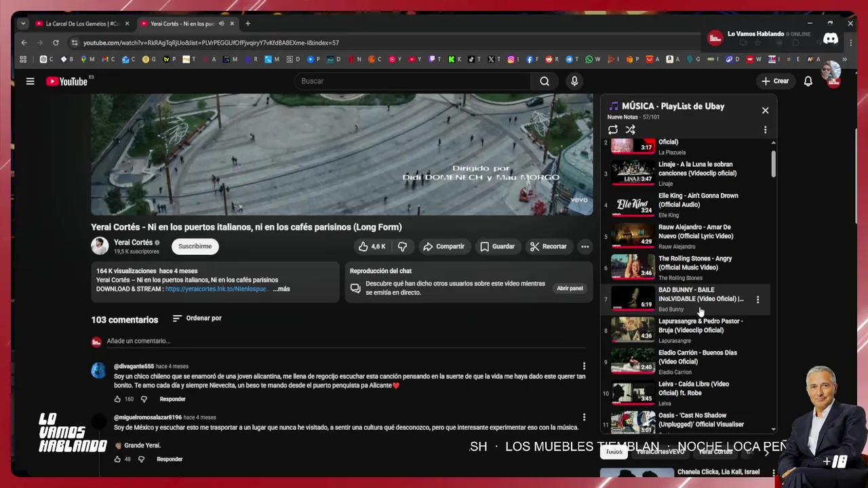Open the YouTube hamburger guide menu
868x488 pixels.
click(30, 81)
